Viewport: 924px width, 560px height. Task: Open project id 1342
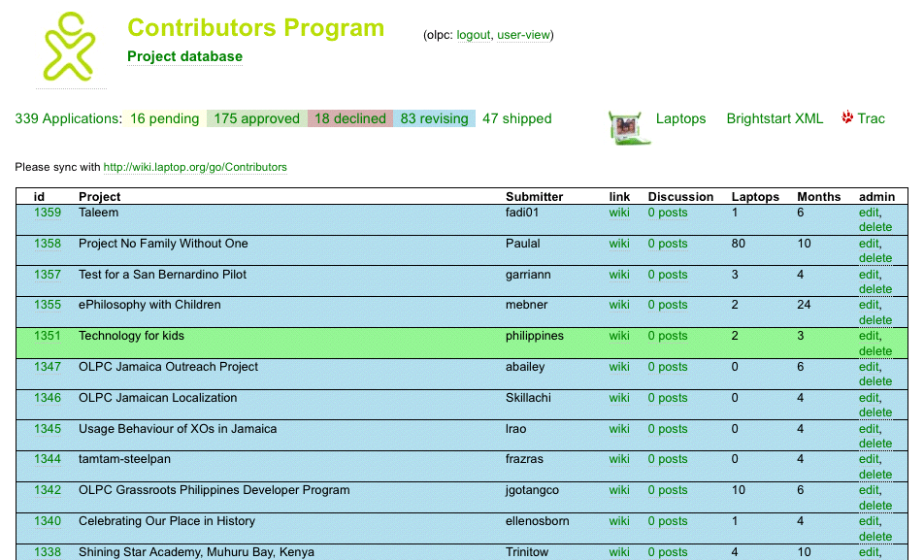tap(48, 490)
